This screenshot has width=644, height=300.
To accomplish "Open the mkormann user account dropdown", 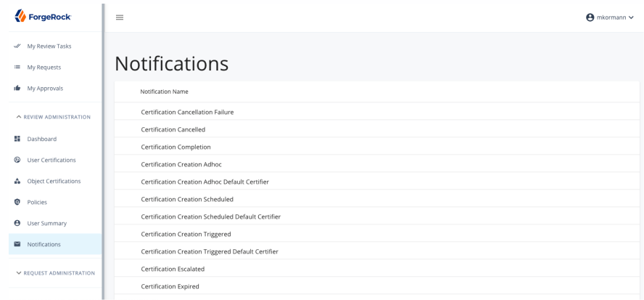I will [x=610, y=17].
